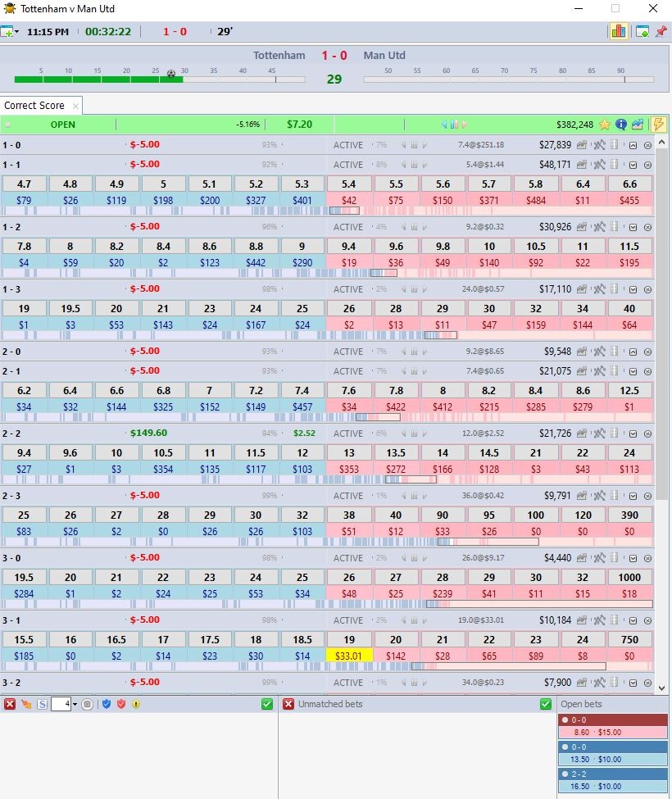Click the round grey stop button icon
The width and height of the screenshot is (672, 799).
(x=88, y=704)
